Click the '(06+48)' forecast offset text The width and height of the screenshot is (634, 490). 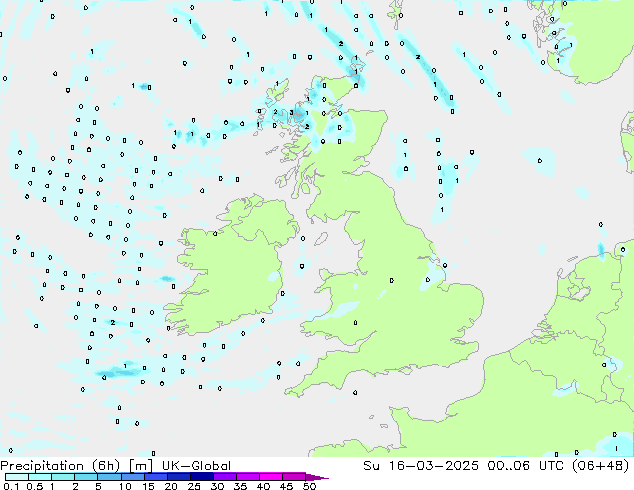pos(601,466)
